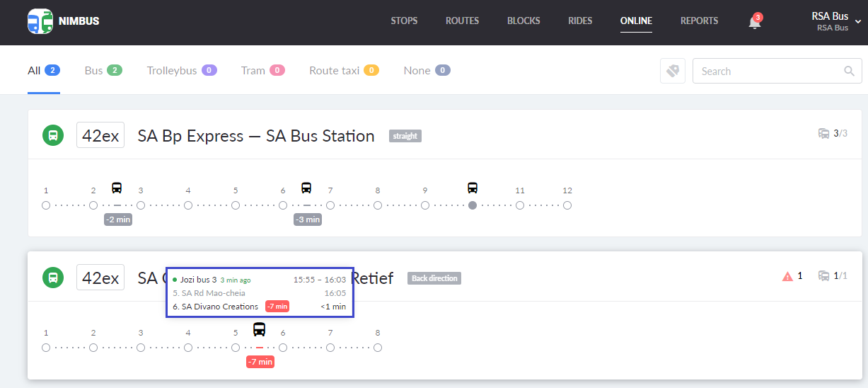Select the bus between stops 6 and 7
868x388 pixels.
click(x=306, y=188)
